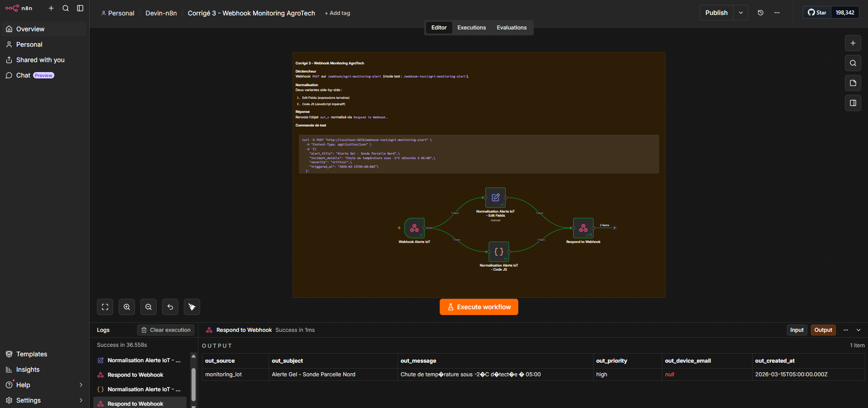868x408 pixels.
Task: Open the Overview page
Action: [44, 29]
